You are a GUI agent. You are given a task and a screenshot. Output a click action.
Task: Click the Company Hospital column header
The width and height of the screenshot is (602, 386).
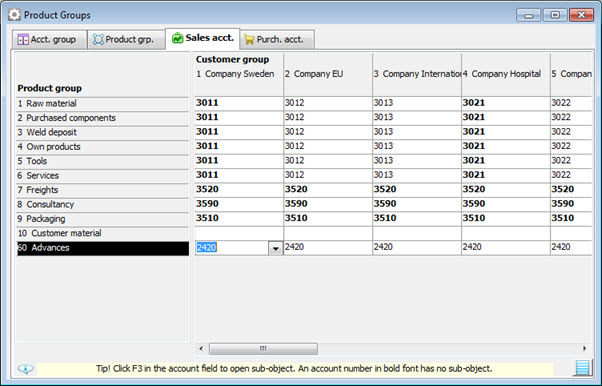pos(506,74)
